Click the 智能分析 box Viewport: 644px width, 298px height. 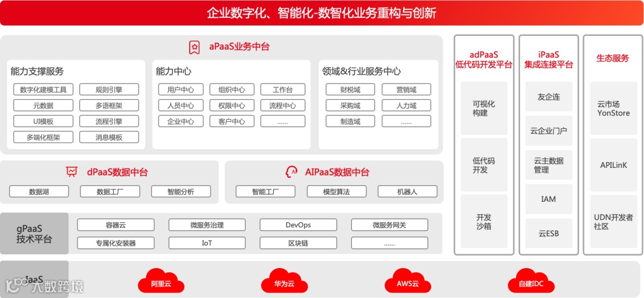coord(181,191)
